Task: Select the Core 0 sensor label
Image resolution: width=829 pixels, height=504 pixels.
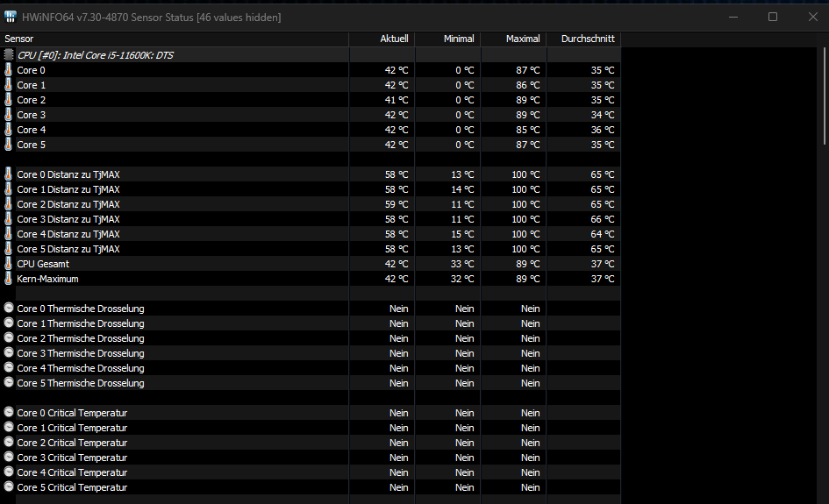Action: [31, 70]
